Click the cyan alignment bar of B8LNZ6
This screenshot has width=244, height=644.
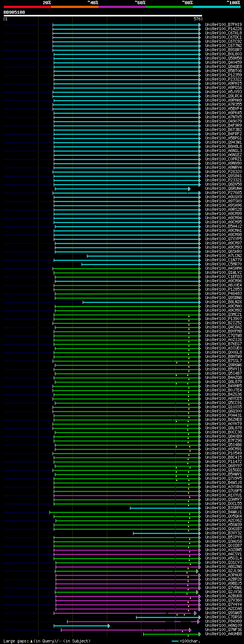(142, 302)
